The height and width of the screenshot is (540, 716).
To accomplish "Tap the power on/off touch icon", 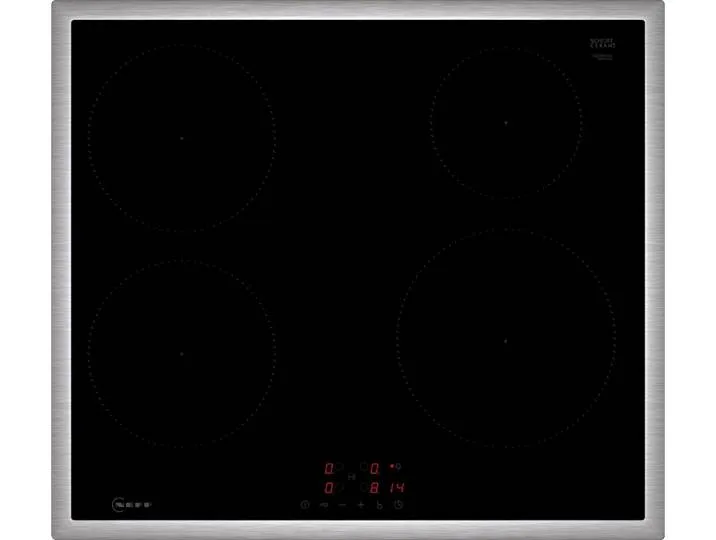I will (x=305, y=504).
